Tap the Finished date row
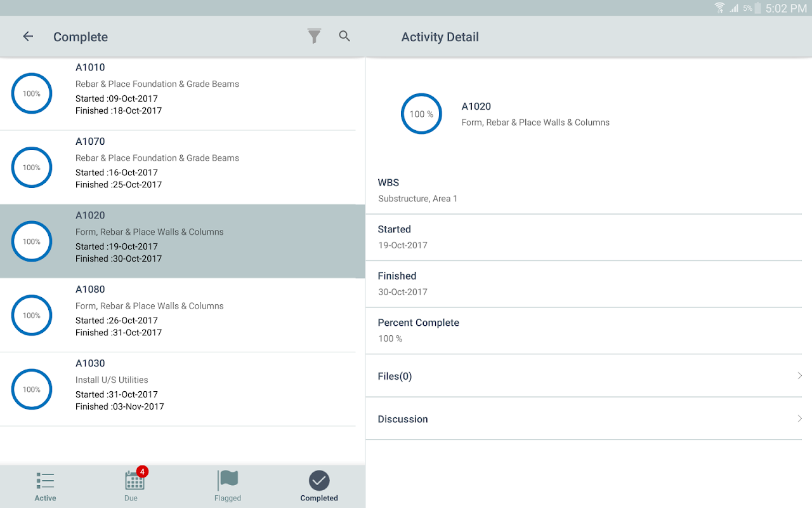The height and width of the screenshot is (508, 812). tap(584, 284)
